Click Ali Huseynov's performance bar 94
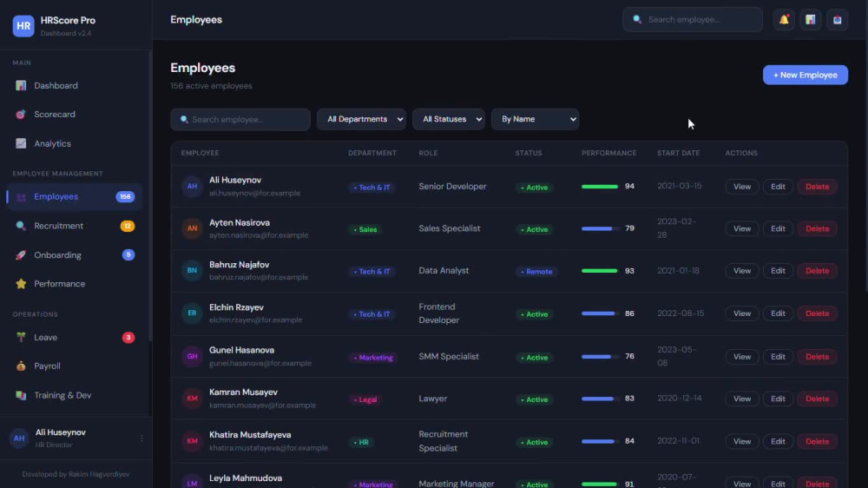Image resolution: width=868 pixels, height=488 pixels. pyautogui.click(x=601, y=187)
